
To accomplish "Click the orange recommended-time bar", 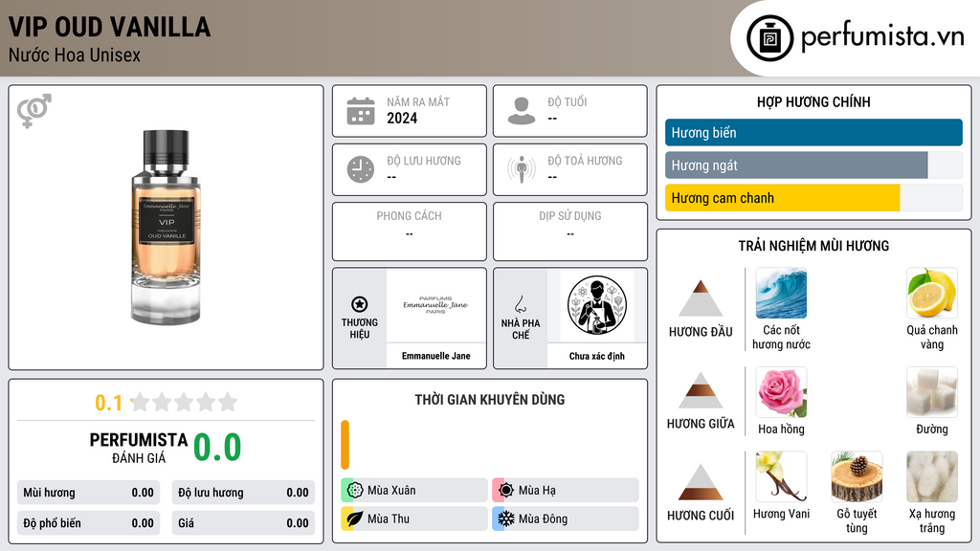I will click(345, 445).
